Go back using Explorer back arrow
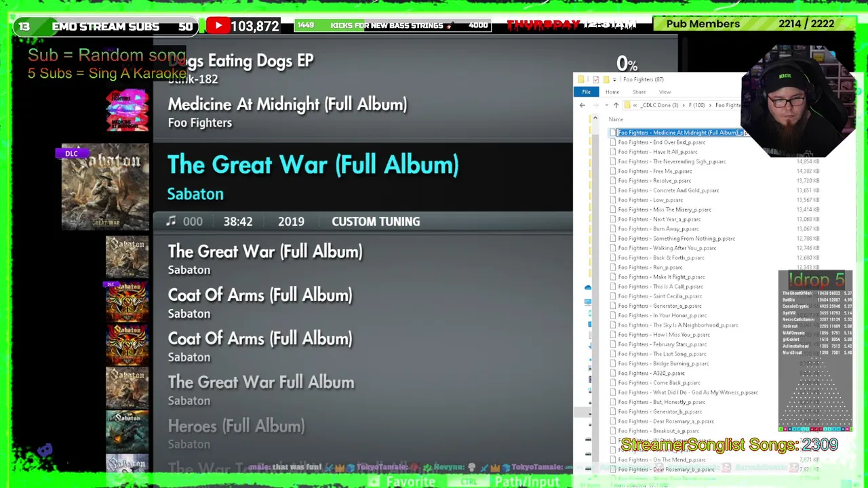This screenshot has width=868, height=488. coord(583,105)
